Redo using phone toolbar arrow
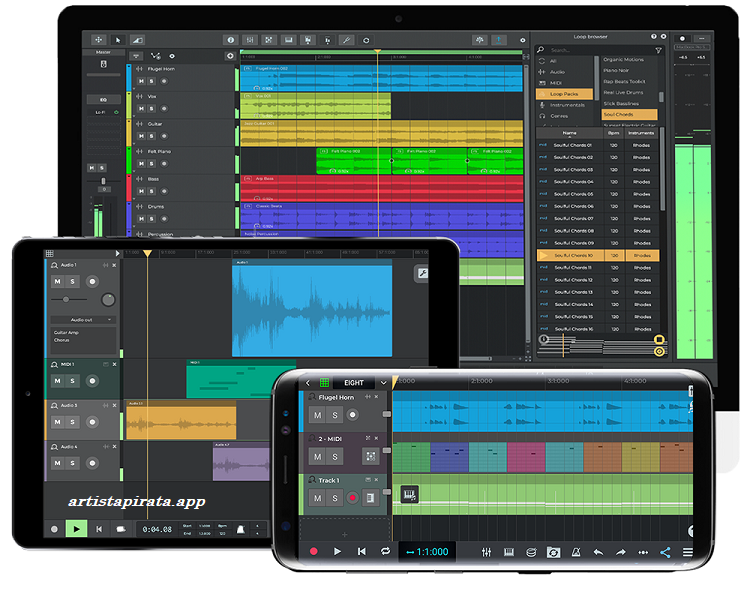750x600 pixels. point(620,552)
